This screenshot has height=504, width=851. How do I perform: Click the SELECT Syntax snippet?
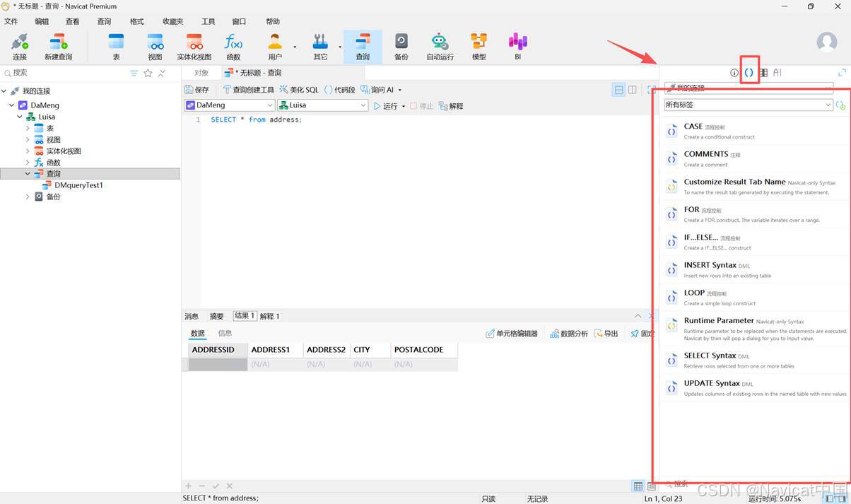tap(755, 361)
